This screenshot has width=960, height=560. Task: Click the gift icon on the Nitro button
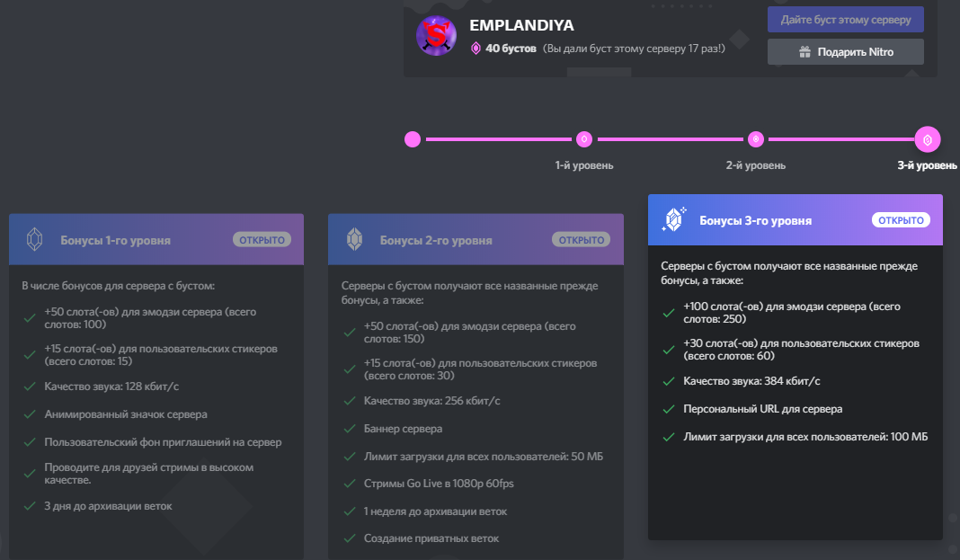[x=804, y=52]
